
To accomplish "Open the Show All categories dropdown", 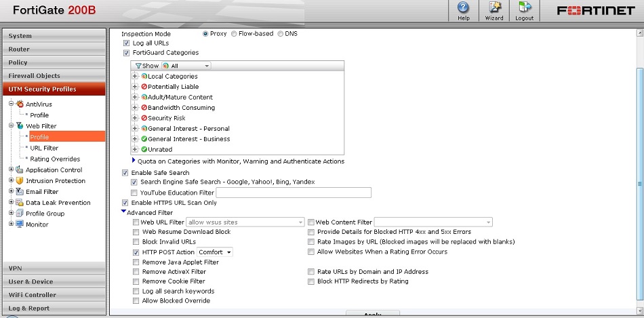I will click(x=186, y=66).
